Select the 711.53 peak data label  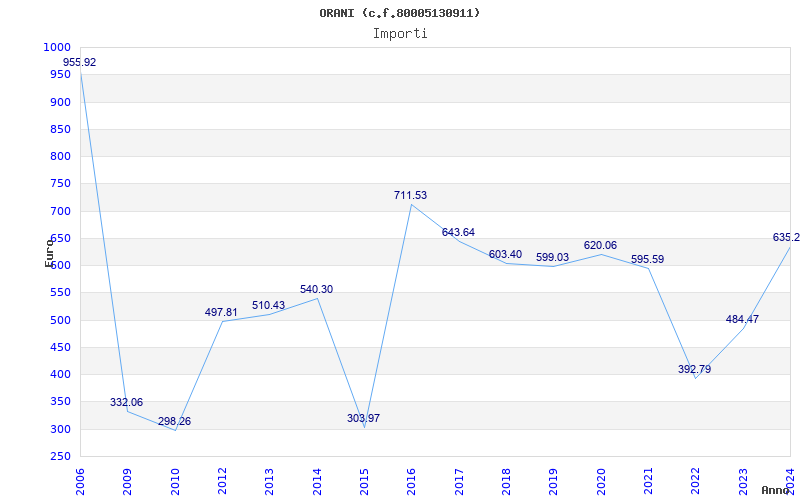click(410, 195)
